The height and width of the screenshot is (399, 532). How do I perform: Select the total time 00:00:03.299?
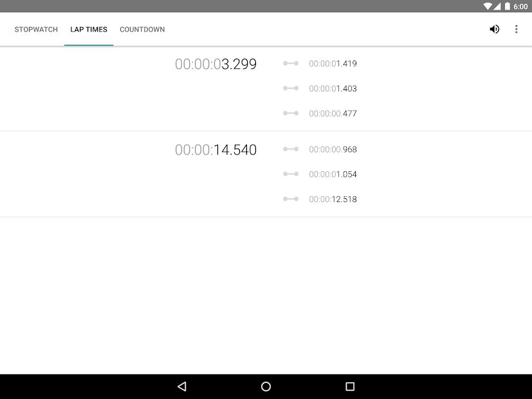pos(216,64)
